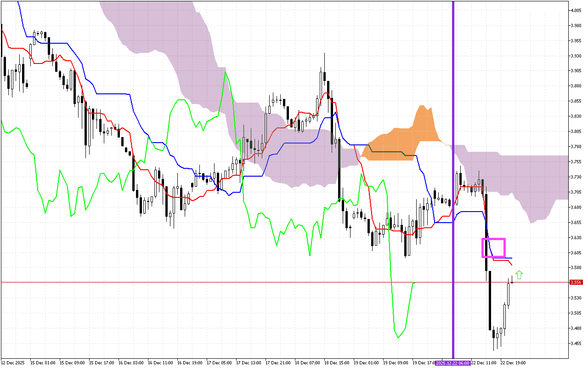588x368 pixels.
Task: Click the 22 Dec 11:00 time label
Action: point(483,363)
